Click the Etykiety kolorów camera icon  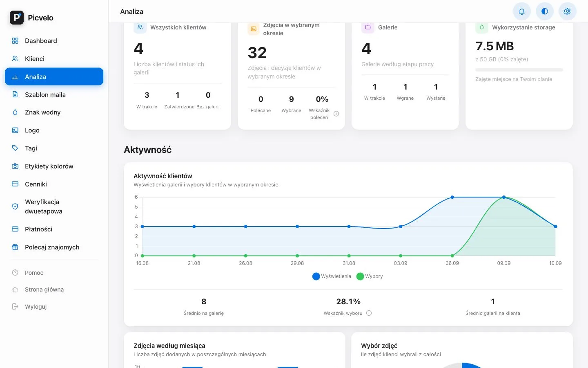(15, 166)
